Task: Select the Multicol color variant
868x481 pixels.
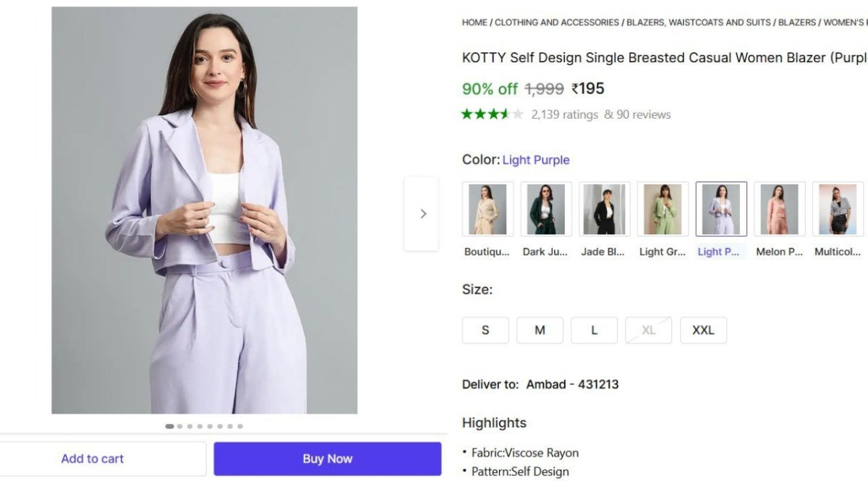Action: coord(839,208)
